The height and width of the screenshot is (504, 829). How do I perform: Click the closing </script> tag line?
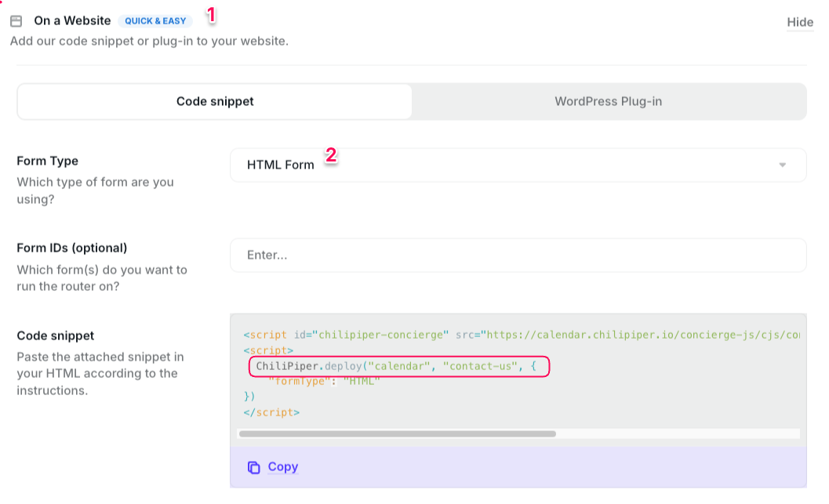[271, 412]
